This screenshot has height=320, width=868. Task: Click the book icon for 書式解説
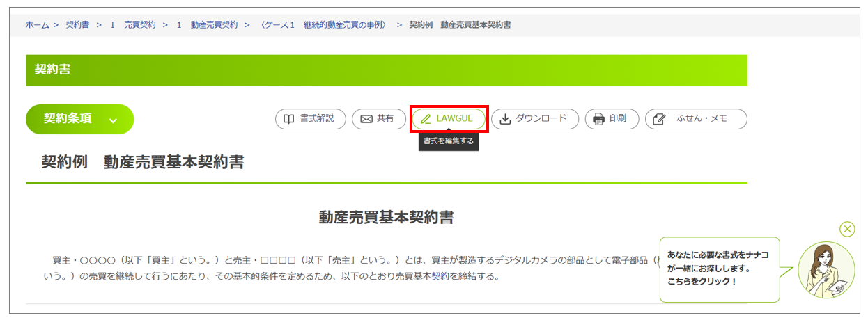(288, 119)
